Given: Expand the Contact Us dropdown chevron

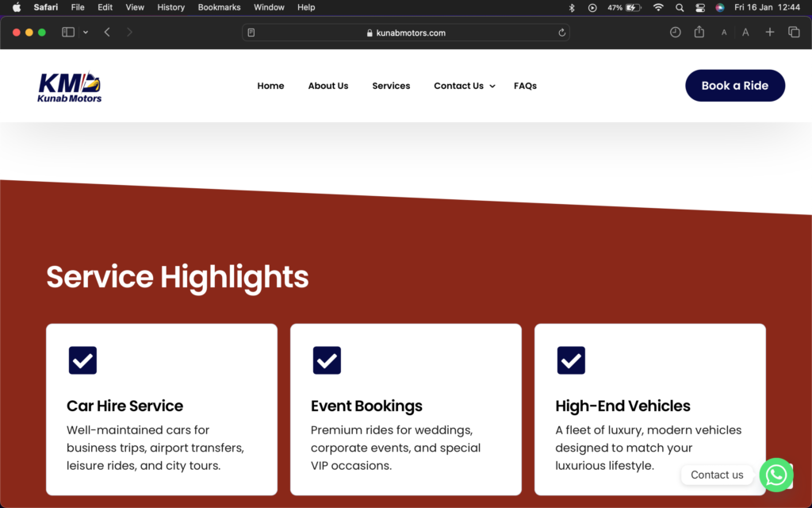Looking at the screenshot, I should pyautogui.click(x=492, y=87).
